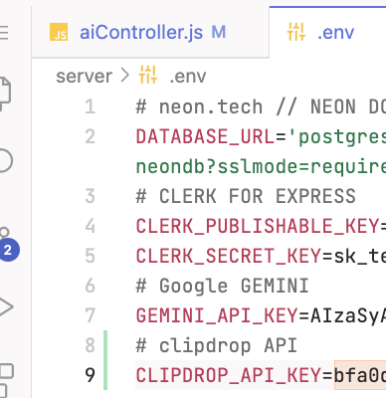The height and width of the screenshot is (398, 386).
Task: Click line number 9 in gutter
Action: tap(90, 375)
